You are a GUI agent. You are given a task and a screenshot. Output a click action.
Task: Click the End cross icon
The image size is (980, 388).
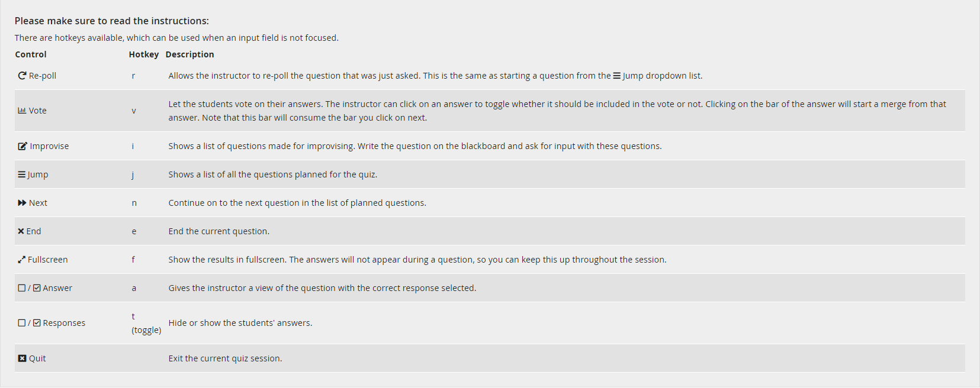click(x=21, y=231)
